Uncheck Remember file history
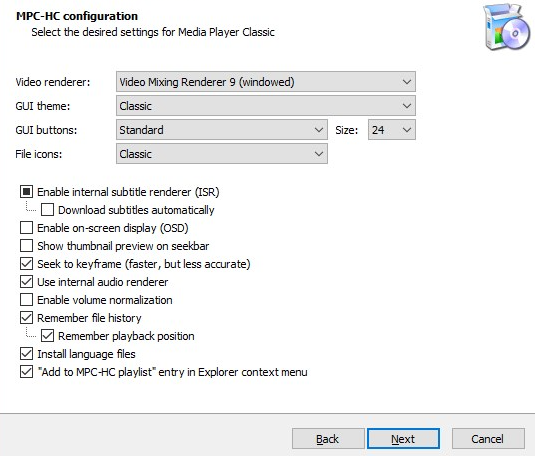Screen dimensions: 535x456 [x=26, y=318]
